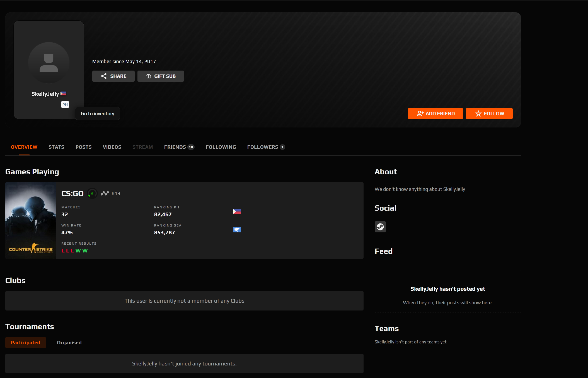Click the Philippines flag beside SkellyJelly's name
This screenshot has height=378, width=588.
point(63,93)
